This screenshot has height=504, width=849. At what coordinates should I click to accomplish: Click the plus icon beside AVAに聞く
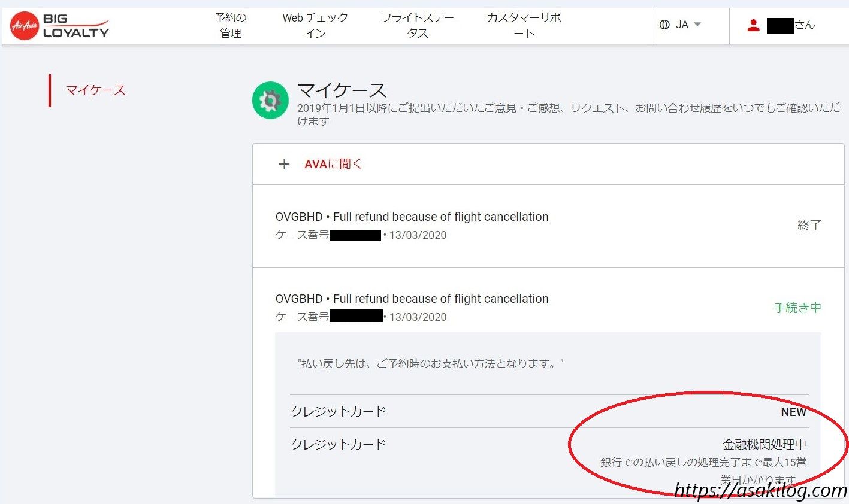[x=285, y=165]
